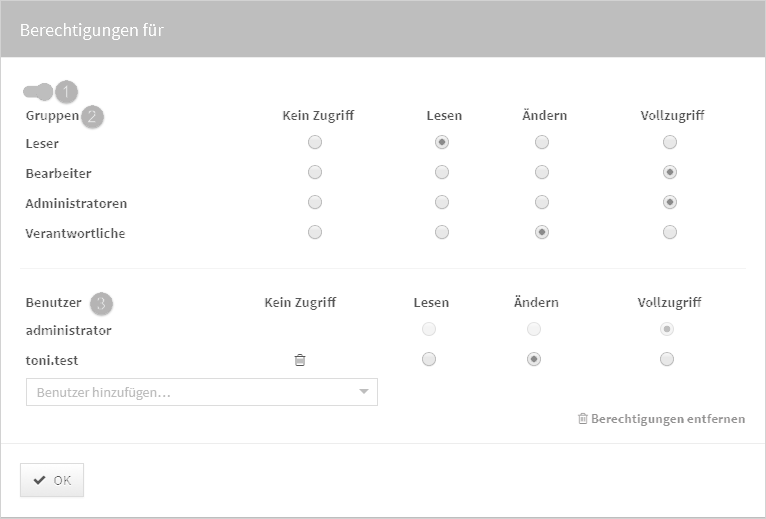Set Bearbeiter group to Ändern

pos(541,173)
